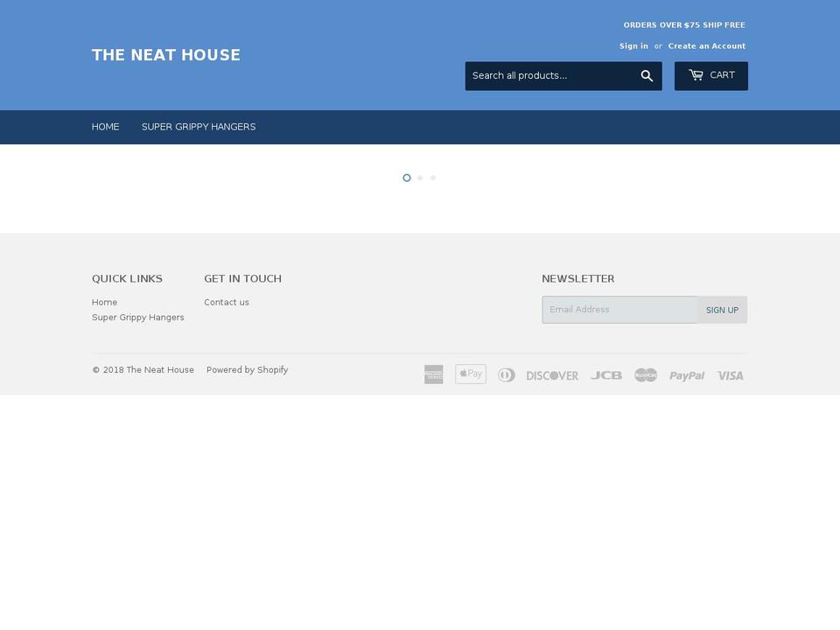Click the Discover payment icon
This screenshot has width=840, height=630.
click(x=552, y=375)
